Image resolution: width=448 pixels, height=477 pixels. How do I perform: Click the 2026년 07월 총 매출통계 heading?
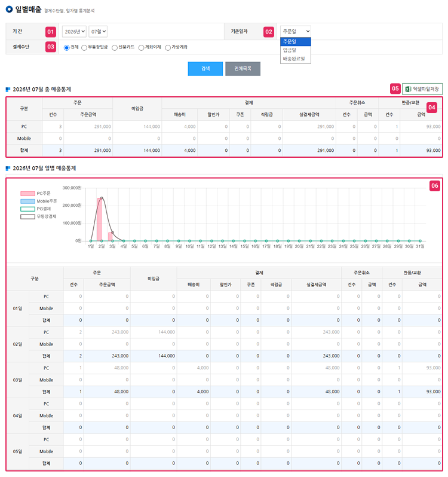coord(42,90)
